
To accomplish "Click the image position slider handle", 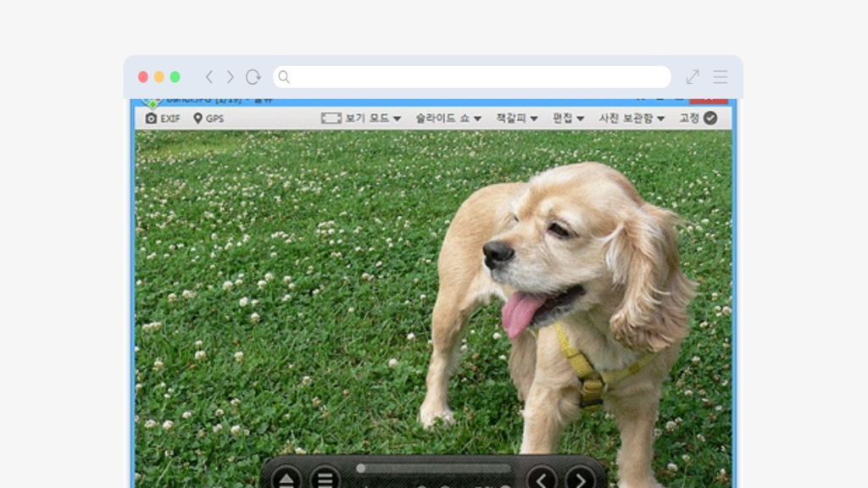I will (x=361, y=468).
